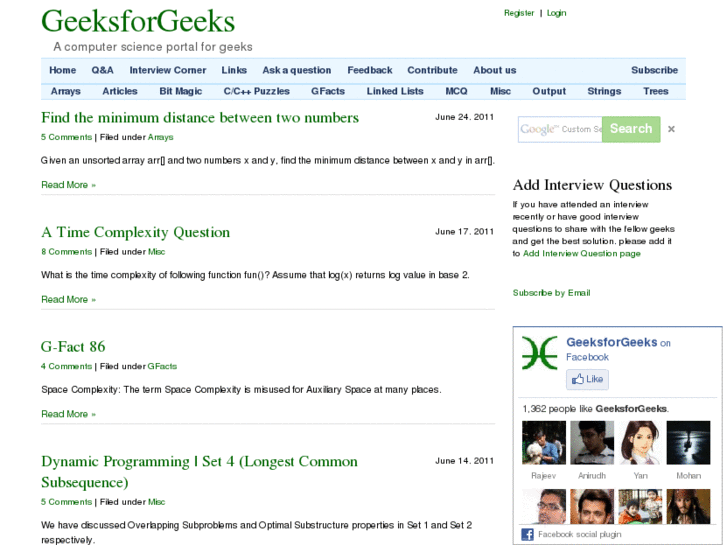Click the 'June 24, 2011' post date
Screen dimensions: 727x545
[464, 117]
